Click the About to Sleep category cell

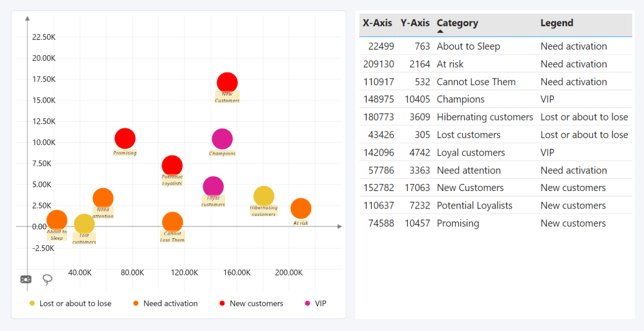click(x=468, y=46)
